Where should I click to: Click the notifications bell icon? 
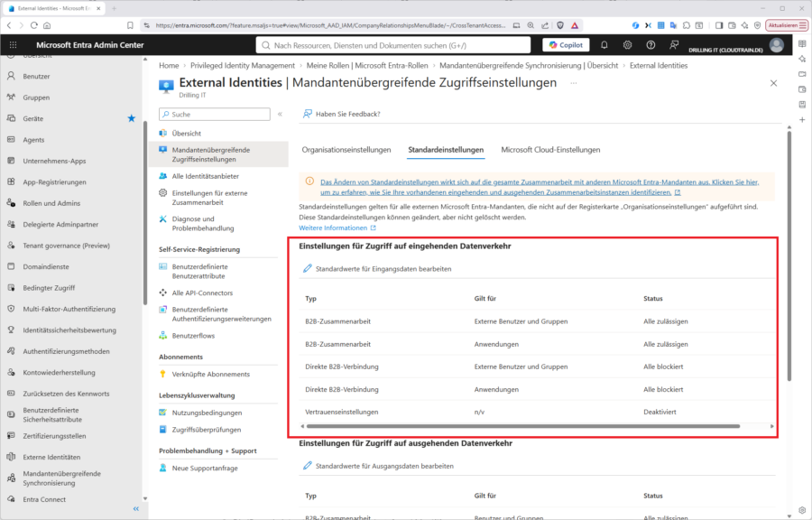[x=604, y=45]
